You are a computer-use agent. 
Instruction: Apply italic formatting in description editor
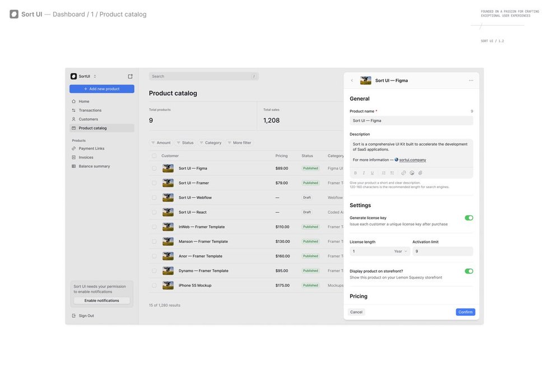(364, 173)
